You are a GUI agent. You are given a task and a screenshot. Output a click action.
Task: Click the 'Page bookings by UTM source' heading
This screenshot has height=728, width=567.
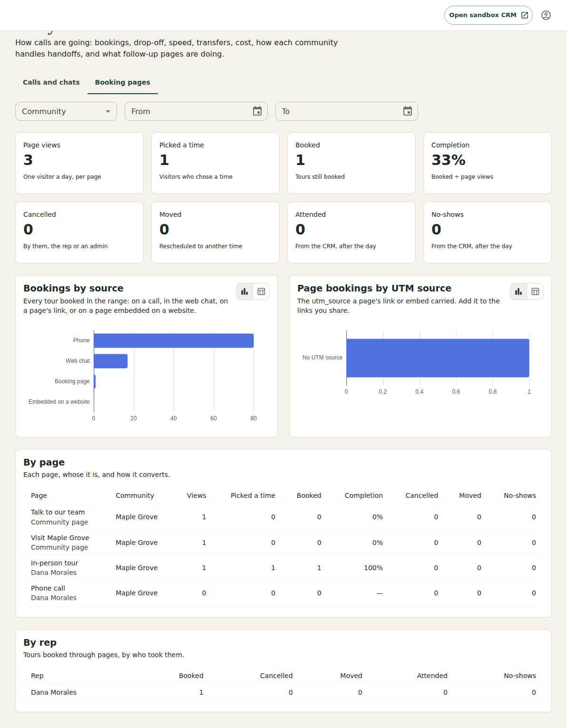pyautogui.click(x=374, y=288)
